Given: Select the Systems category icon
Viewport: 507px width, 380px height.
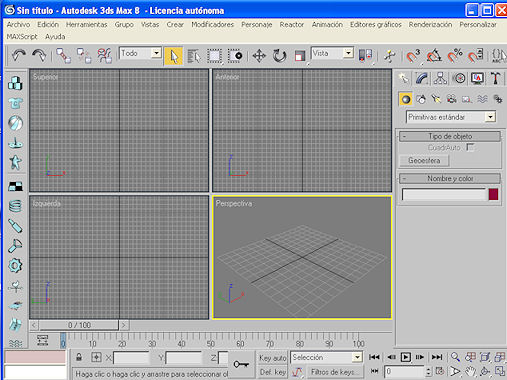Looking at the screenshot, I should tap(498, 99).
